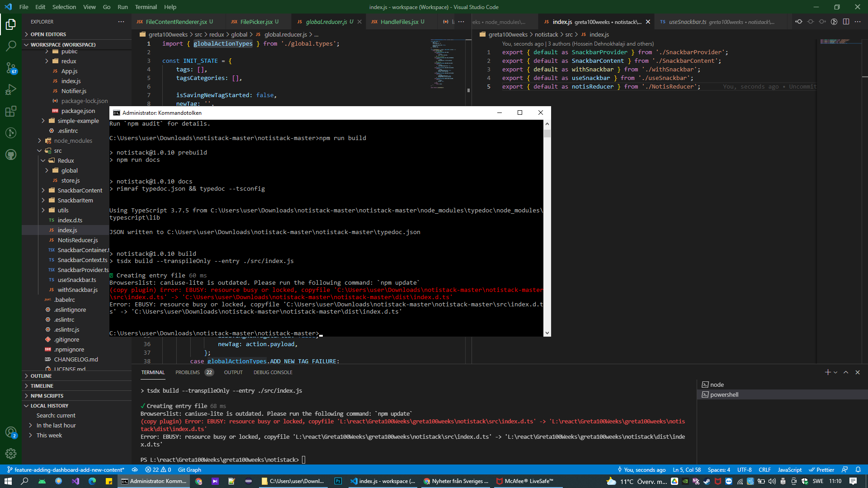Screen dimensions: 868x488
Task: Maximize the terminal panel with the chevron
Action: coord(845,372)
